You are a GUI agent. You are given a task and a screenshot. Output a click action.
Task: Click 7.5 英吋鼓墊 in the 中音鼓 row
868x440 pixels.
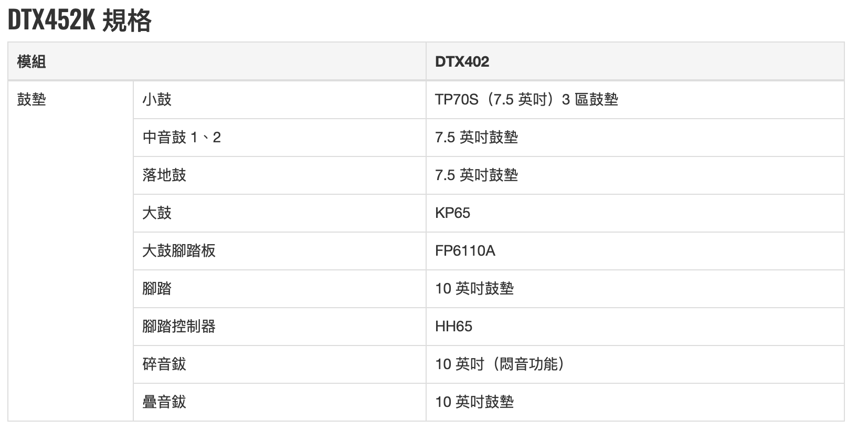(x=477, y=137)
